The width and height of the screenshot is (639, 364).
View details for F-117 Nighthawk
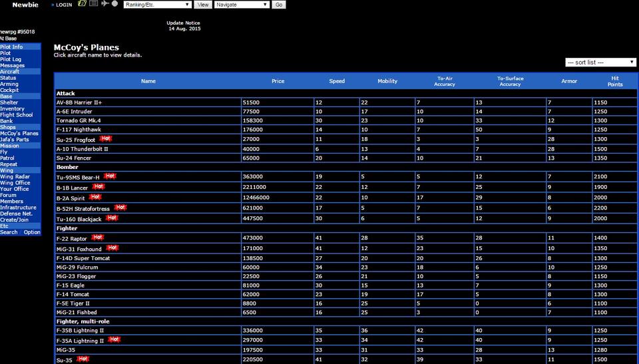79,130
